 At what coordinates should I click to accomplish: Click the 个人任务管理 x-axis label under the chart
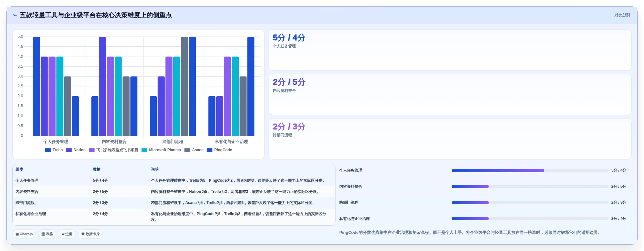click(x=56, y=142)
